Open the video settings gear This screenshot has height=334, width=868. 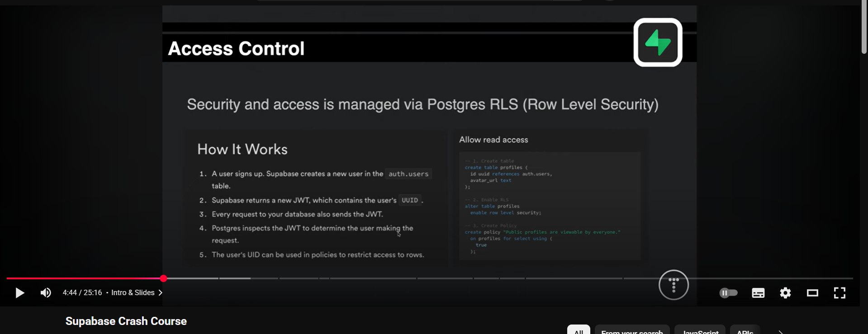coord(785,293)
